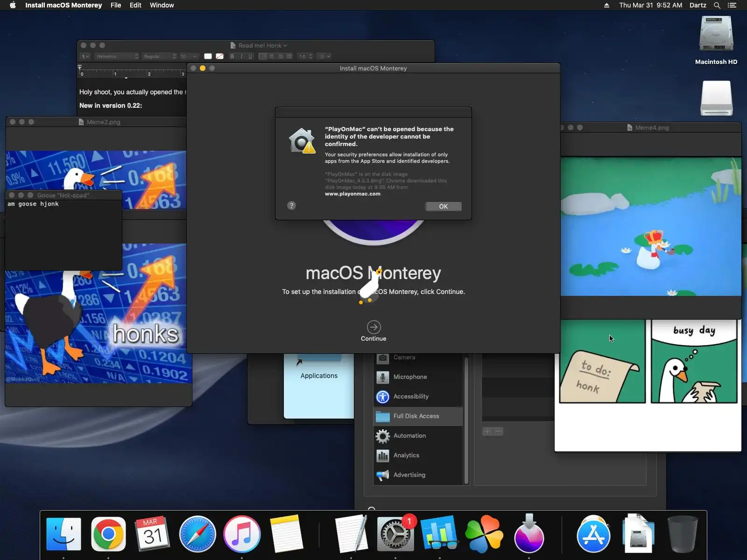Open the text background color swatch in TextEdit
This screenshot has width=747, height=560.
tap(219, 56)
